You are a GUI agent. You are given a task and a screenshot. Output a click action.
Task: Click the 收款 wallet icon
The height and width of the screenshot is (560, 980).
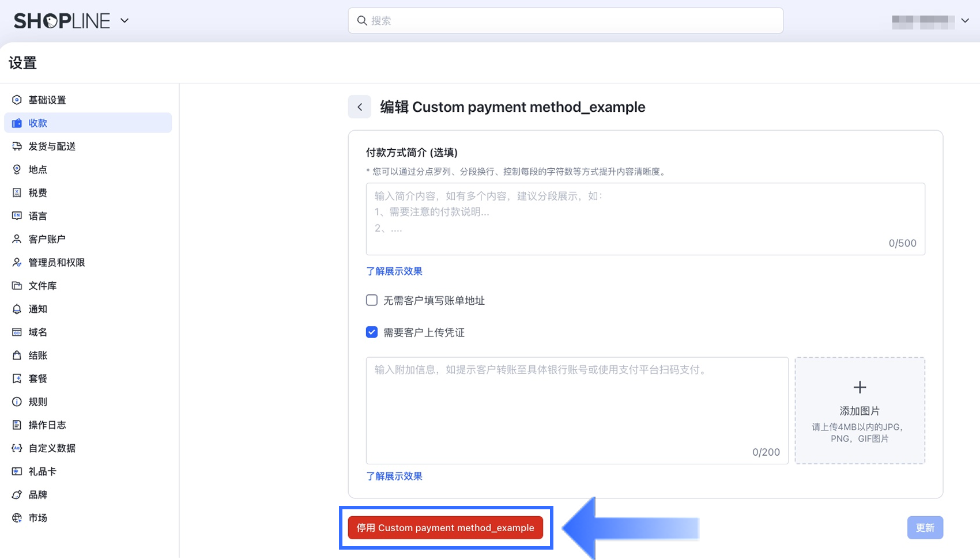17,123
